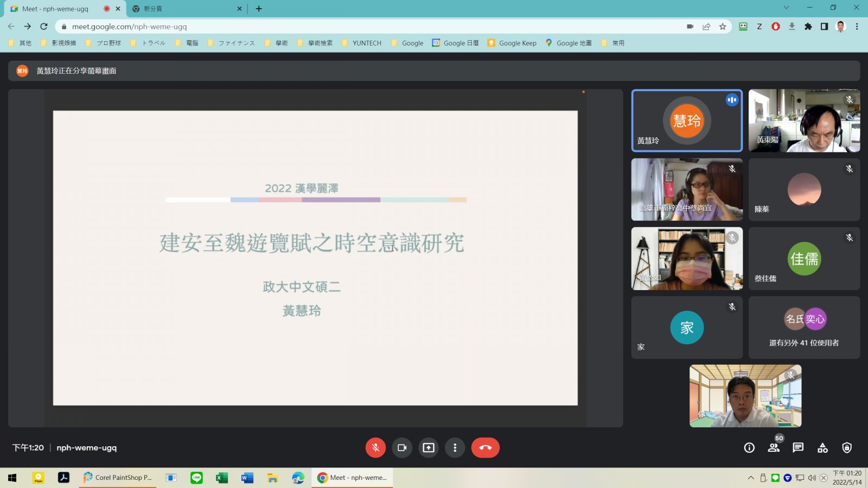Open the Google Keep bookmark

512,43
